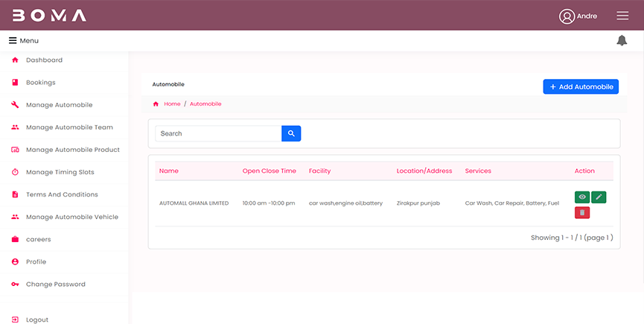This screenshot has height=324, width=644.
Task: Open Change Password from sidebar
Action: (55, 285)
